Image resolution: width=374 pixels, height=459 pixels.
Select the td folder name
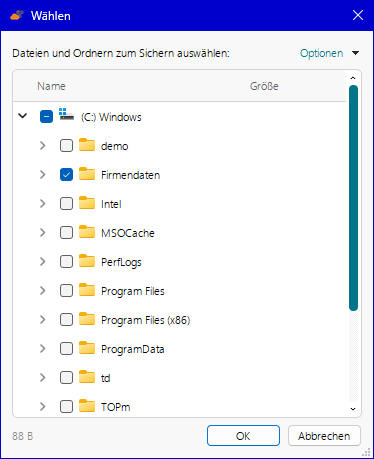coord(106,378)
